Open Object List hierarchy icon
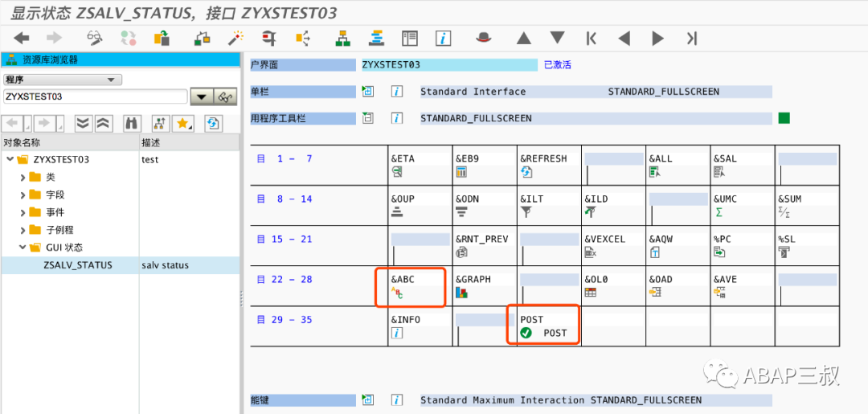The width and height of the screenshot is (868, 414). [342, 39]
